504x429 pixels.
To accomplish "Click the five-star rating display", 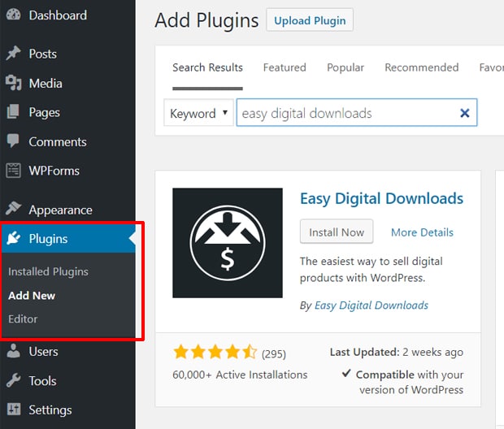I will 215,352.
